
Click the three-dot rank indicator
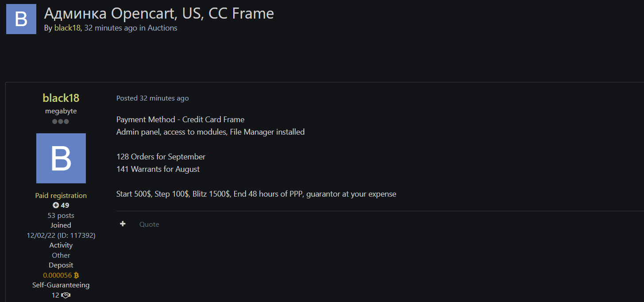(61, 121)
